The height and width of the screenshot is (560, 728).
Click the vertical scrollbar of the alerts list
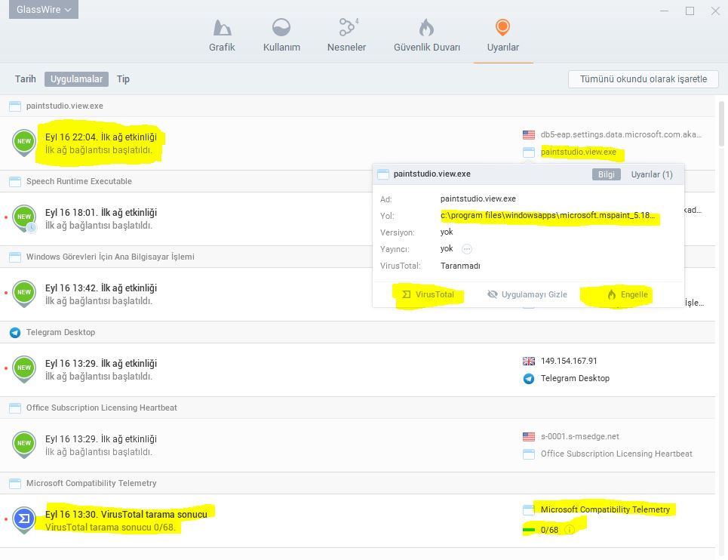click(x=721, y=124)
